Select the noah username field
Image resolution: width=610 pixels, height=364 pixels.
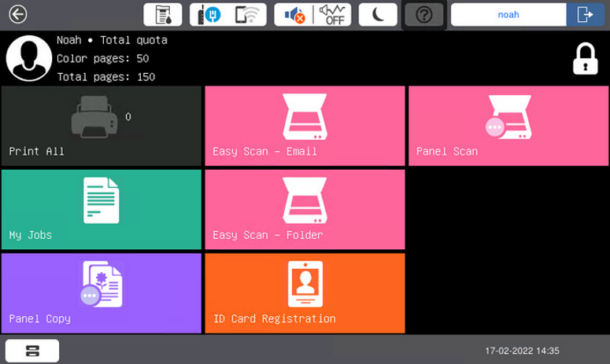pyautogui.click(x=508, y=15)
